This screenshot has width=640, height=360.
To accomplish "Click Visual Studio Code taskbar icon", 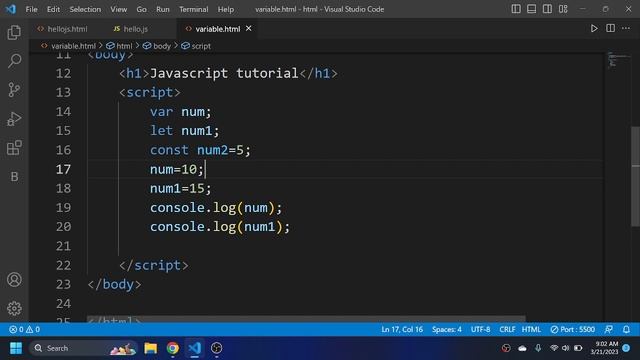I will 195,348.
